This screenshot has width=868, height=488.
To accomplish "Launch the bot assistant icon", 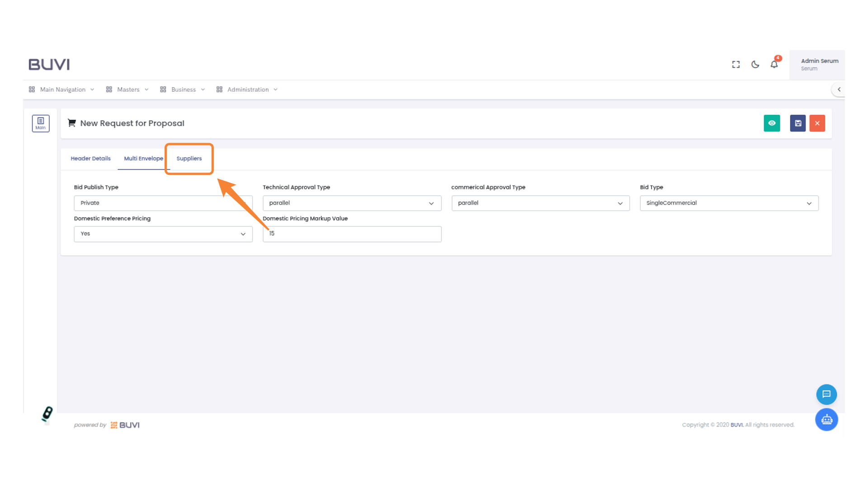I will coord(826,419).
